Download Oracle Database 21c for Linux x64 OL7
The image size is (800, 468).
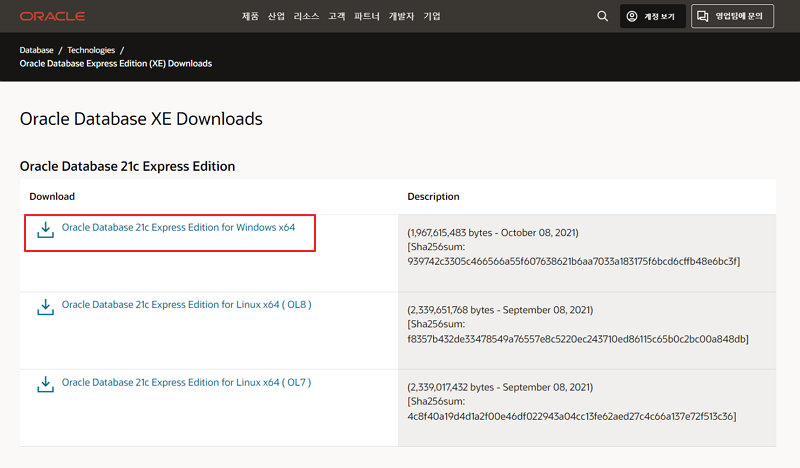(186, 382)
